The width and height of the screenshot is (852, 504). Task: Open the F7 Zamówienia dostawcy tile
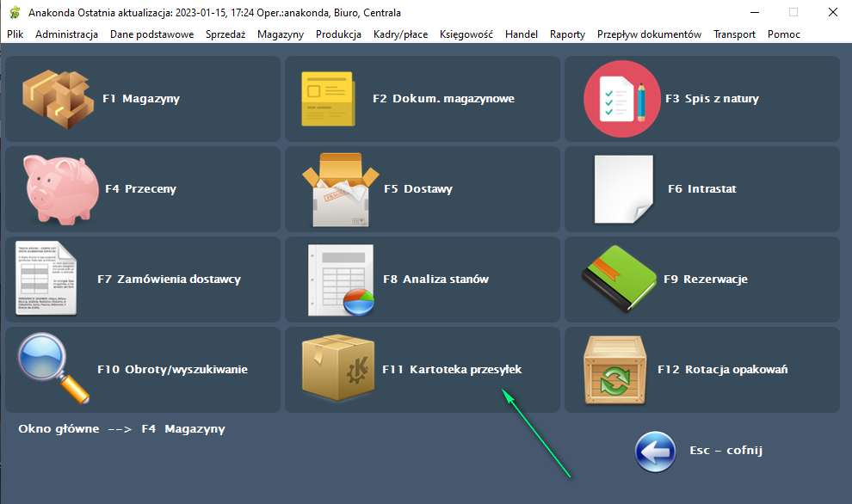click(142, 280)
